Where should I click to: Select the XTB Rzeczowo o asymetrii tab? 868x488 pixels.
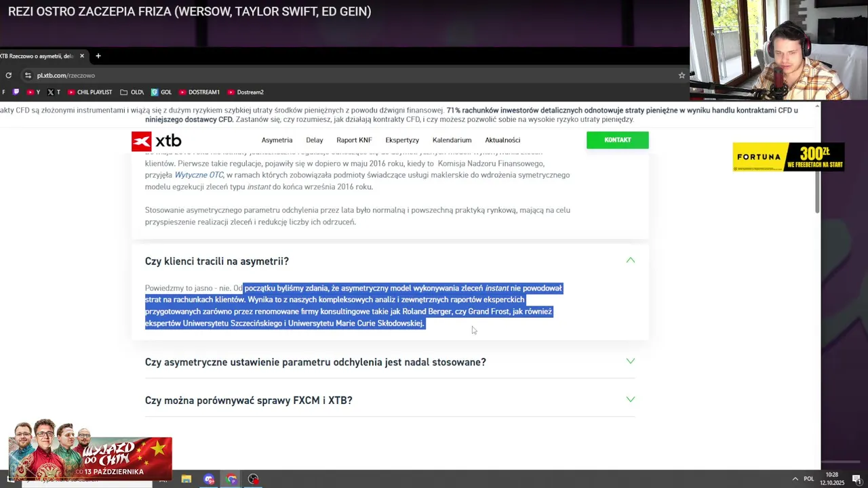[x=37, y=56]
